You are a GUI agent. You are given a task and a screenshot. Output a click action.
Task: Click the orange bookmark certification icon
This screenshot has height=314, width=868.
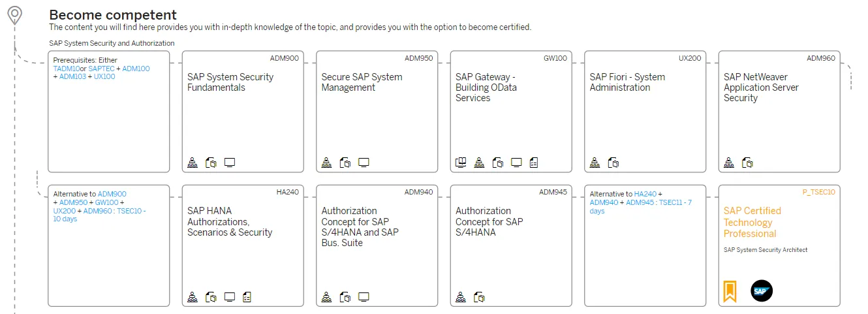[730, 291]
